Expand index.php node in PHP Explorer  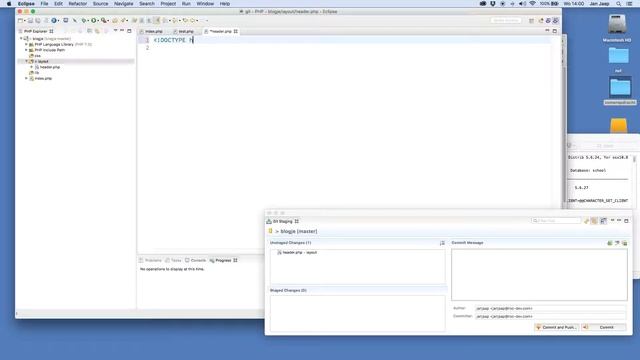(26, 78)
